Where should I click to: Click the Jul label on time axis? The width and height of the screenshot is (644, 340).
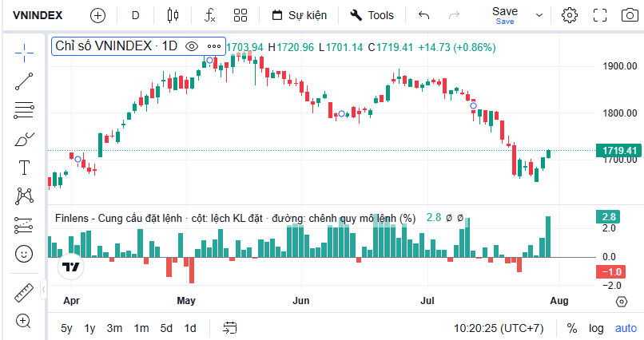[427, 301]
